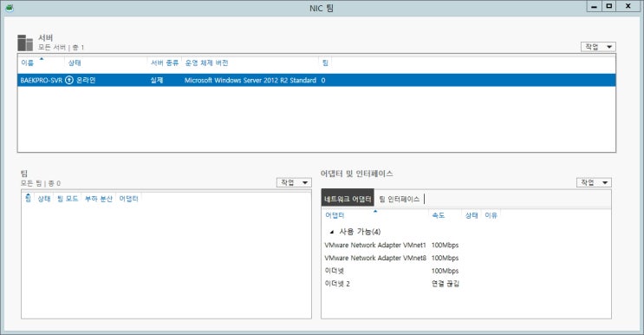Open the 작업 dropdown in the 팀 section
Screen dimensions: 644x335
click(x=294, y=182)
